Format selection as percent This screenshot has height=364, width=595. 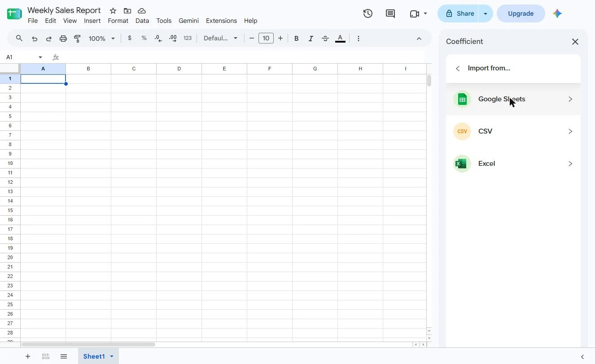144,39
